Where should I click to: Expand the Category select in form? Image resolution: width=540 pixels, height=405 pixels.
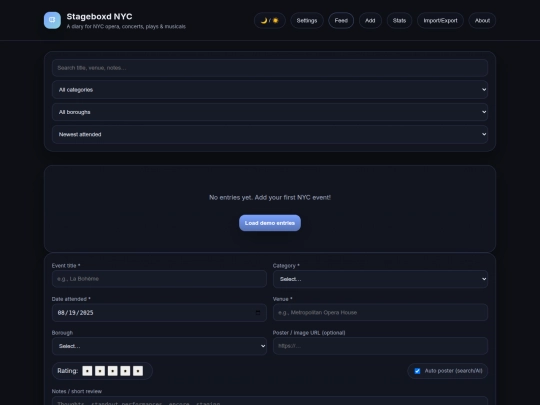[380, 279]
